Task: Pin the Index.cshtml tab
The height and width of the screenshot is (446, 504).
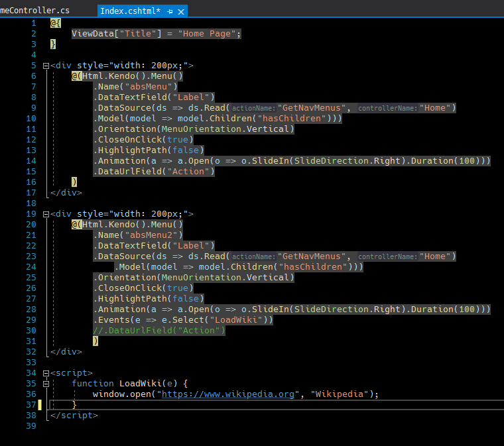Action: point(170,11)
